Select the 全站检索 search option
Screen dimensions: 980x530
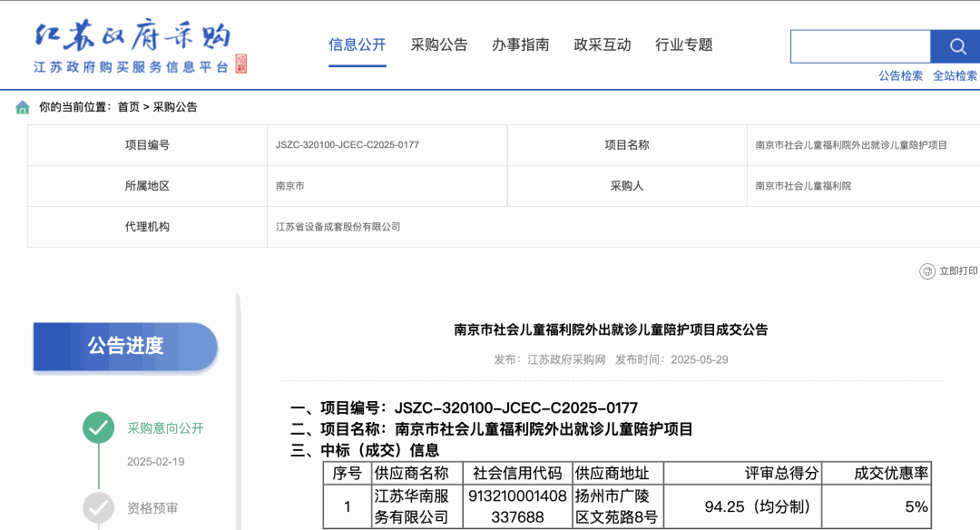coord(955,75)
